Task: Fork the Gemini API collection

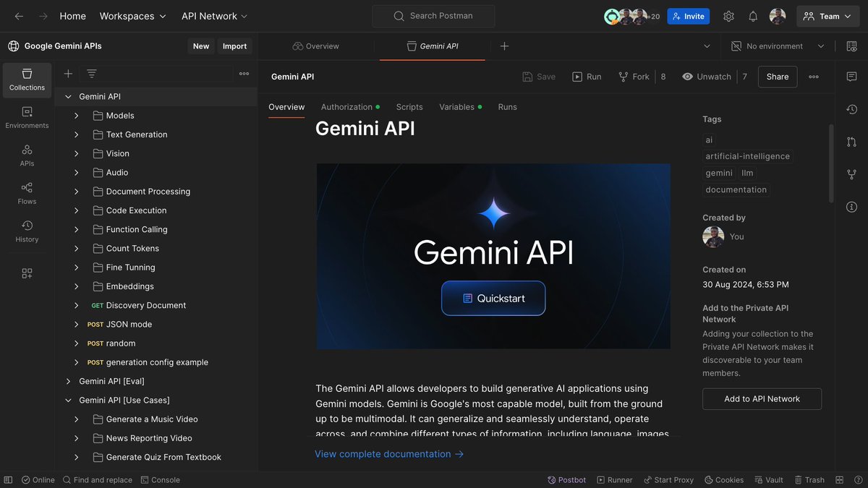Action: pos(634,77)
